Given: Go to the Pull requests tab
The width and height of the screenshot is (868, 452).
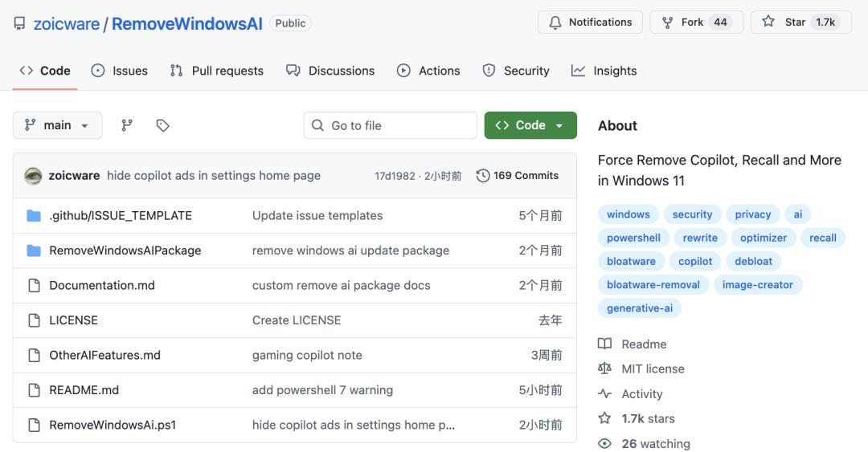Looking at the screenshot, I should 217,71.
